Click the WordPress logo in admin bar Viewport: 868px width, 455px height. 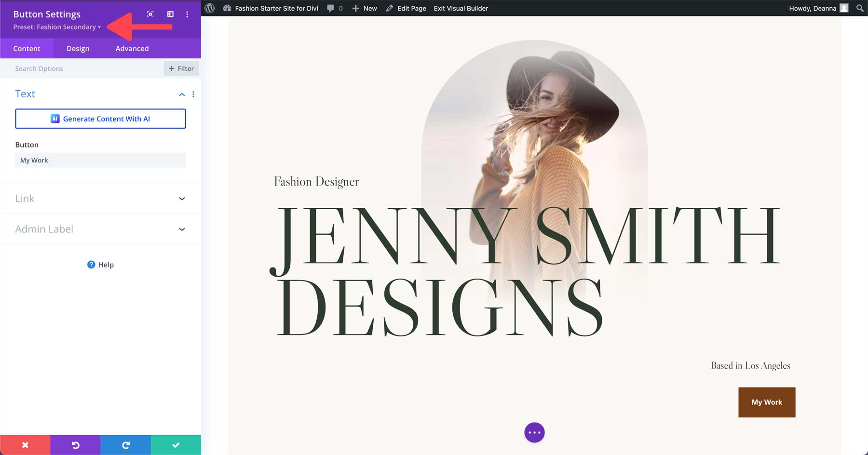point(209,8)
